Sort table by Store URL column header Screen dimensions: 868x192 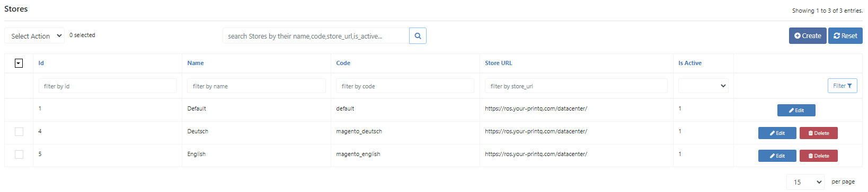click(x=499, y=63)
